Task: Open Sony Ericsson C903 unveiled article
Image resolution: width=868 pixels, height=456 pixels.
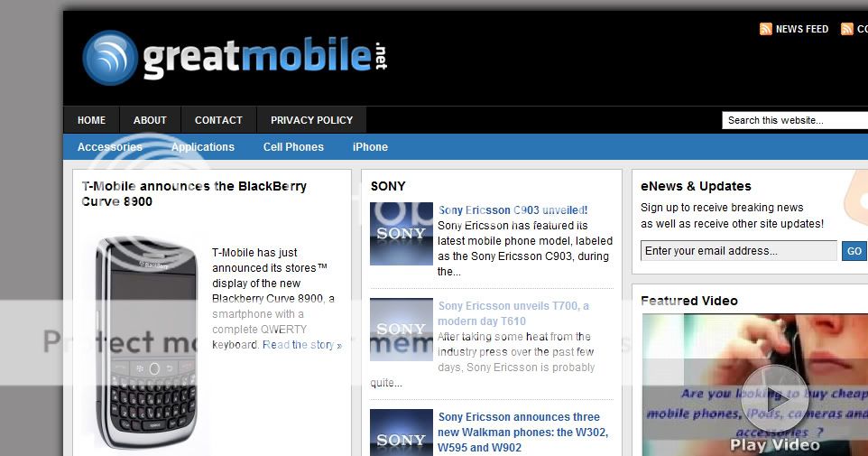Action: click(x=512, y=210)
